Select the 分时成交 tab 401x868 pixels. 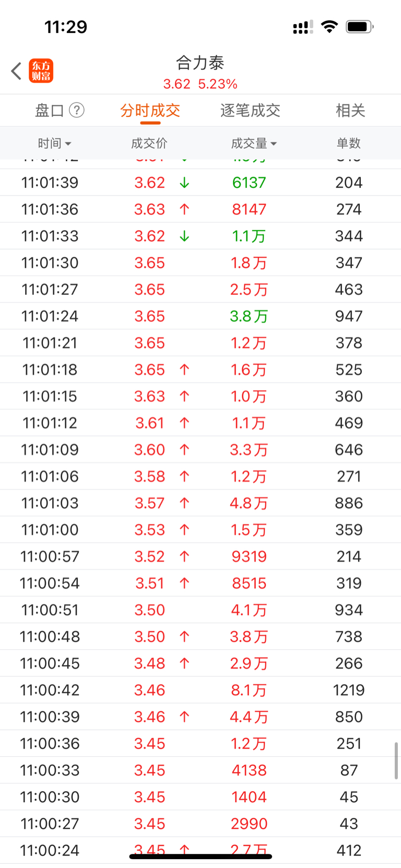tap(150, 110)
